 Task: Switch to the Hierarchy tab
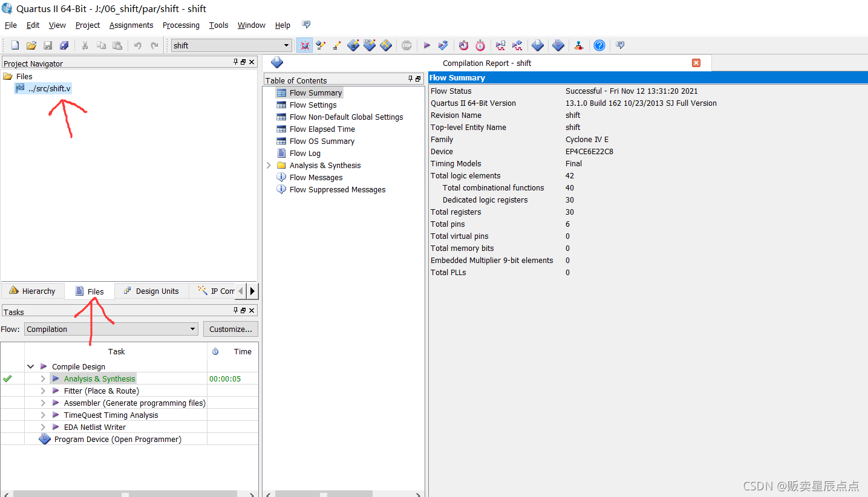point(33,291)
